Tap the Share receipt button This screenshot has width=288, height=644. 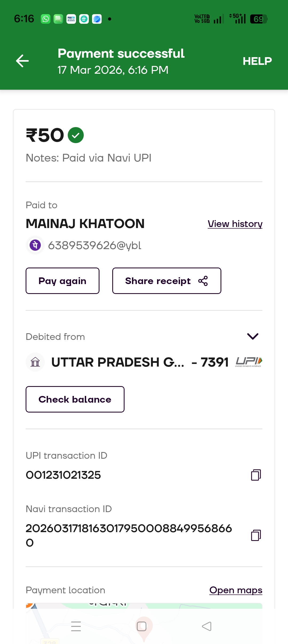167,281
